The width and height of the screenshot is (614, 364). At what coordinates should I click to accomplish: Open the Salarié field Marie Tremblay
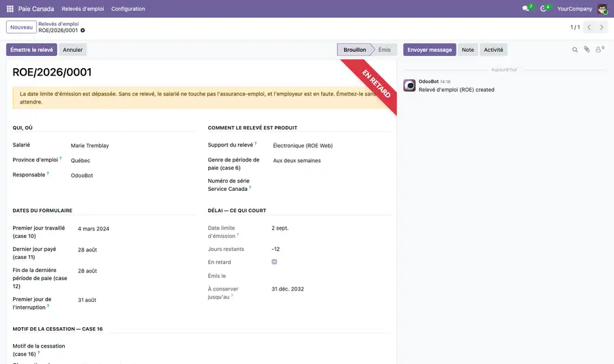132,146
